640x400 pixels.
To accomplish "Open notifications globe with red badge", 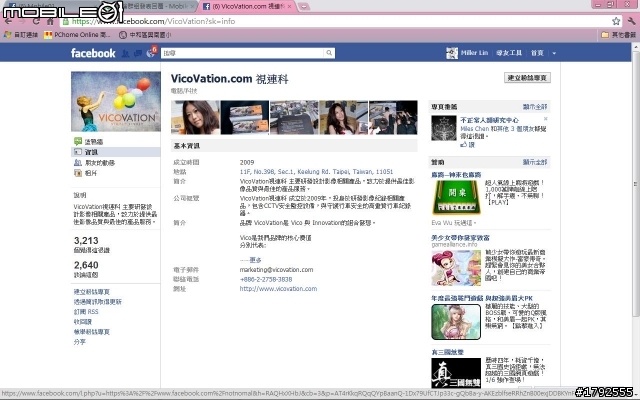I will (x=151, y=53).
